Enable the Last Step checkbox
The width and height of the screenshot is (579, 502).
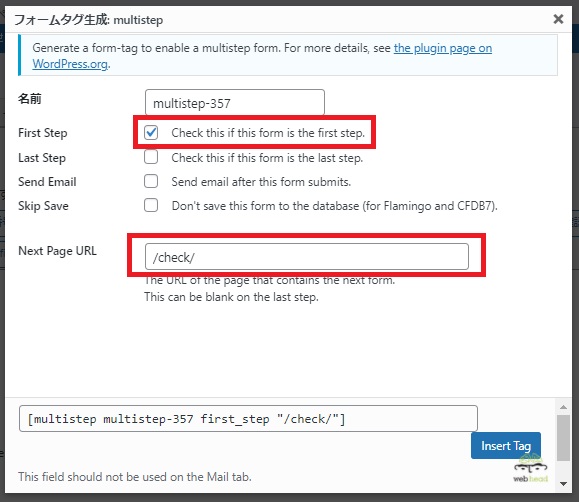(151, 157)
